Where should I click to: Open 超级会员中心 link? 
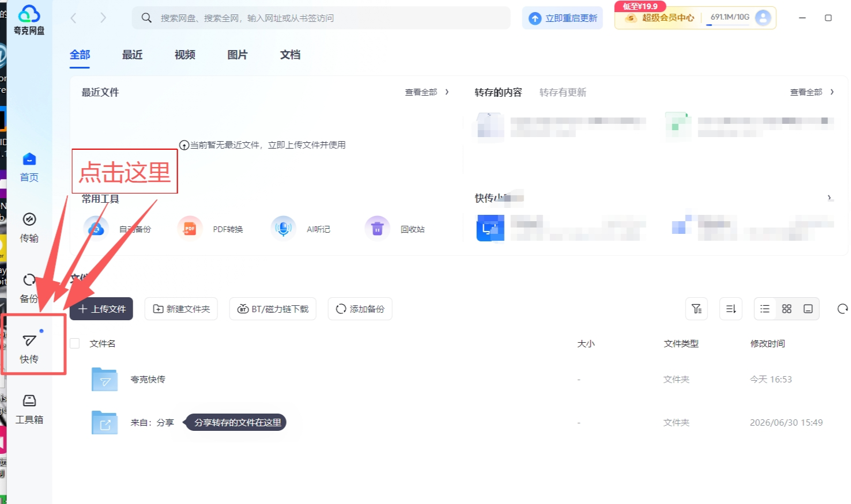pos(660,18)
